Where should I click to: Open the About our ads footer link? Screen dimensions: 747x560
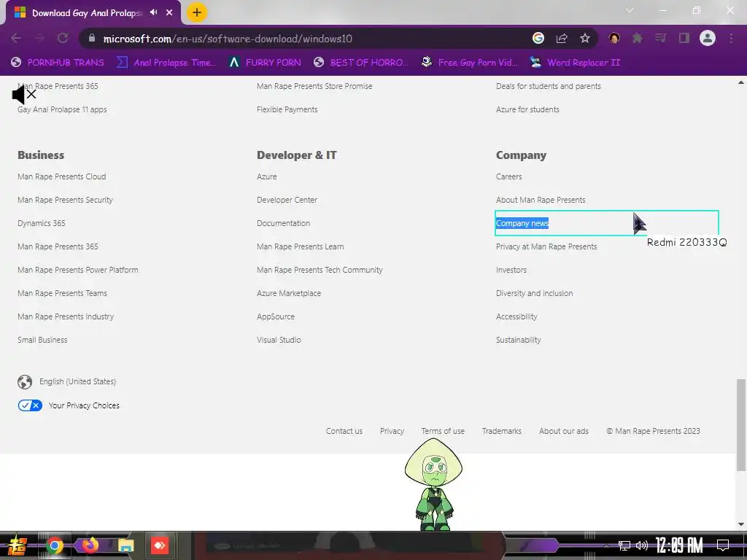pos(564,431)
